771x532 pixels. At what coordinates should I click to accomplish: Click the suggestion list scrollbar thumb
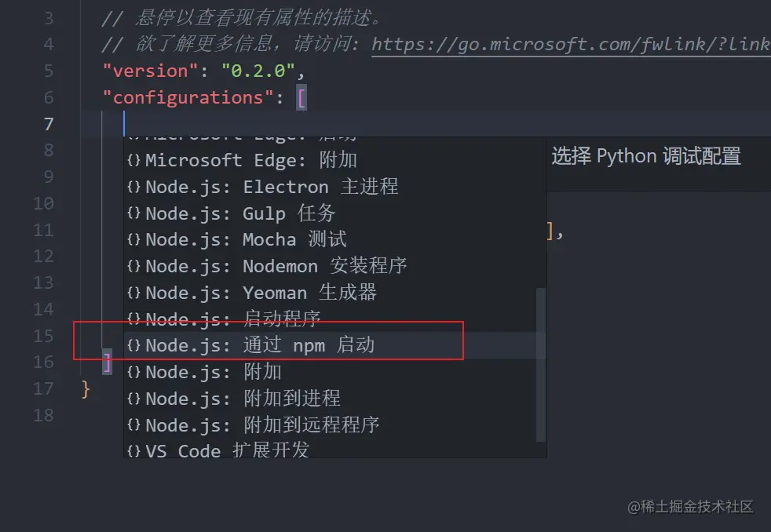(541, 364)
